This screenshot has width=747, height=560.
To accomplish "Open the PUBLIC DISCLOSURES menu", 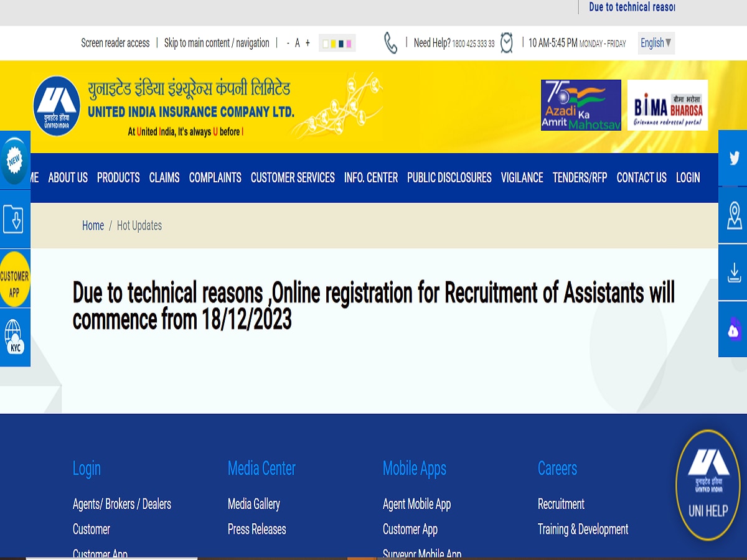I will pos(449,177).
